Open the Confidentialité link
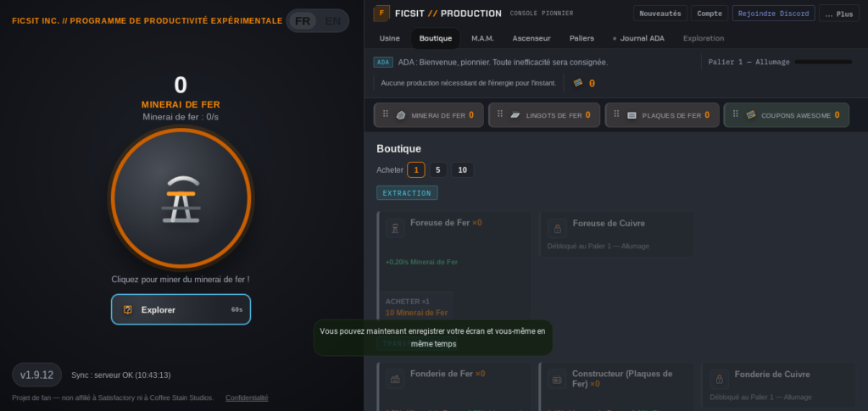Image resolution: width=868 pixels, height=411 pixels. click(x=247, y=397)
